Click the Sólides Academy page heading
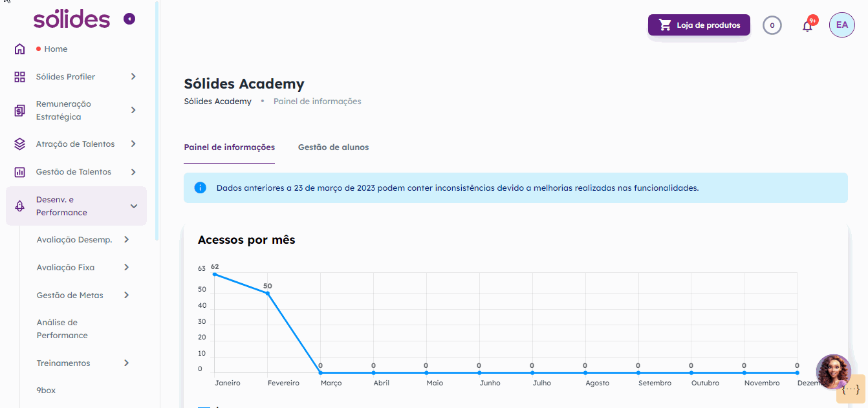The width and height of the screenshot is (868, 408). click(244, 84)
